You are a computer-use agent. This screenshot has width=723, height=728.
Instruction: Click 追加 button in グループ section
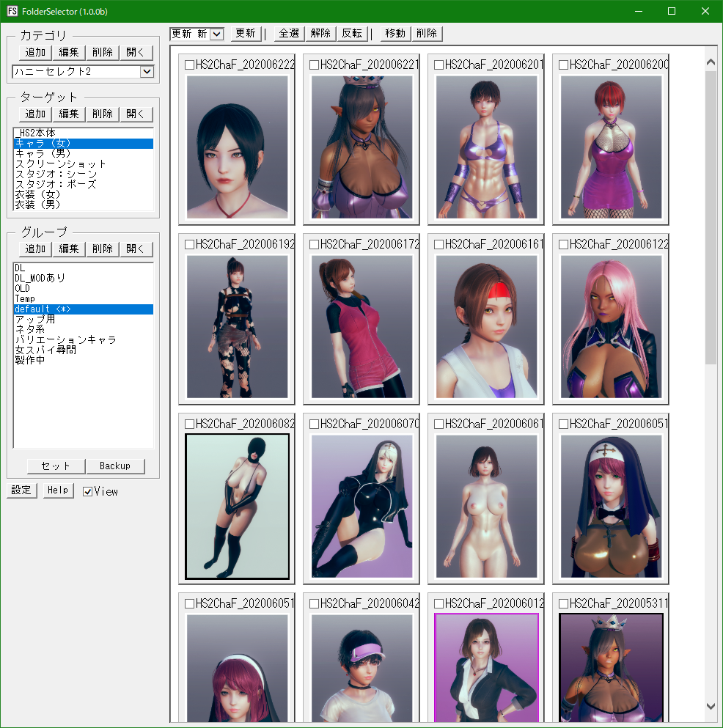tap(35, 249)
